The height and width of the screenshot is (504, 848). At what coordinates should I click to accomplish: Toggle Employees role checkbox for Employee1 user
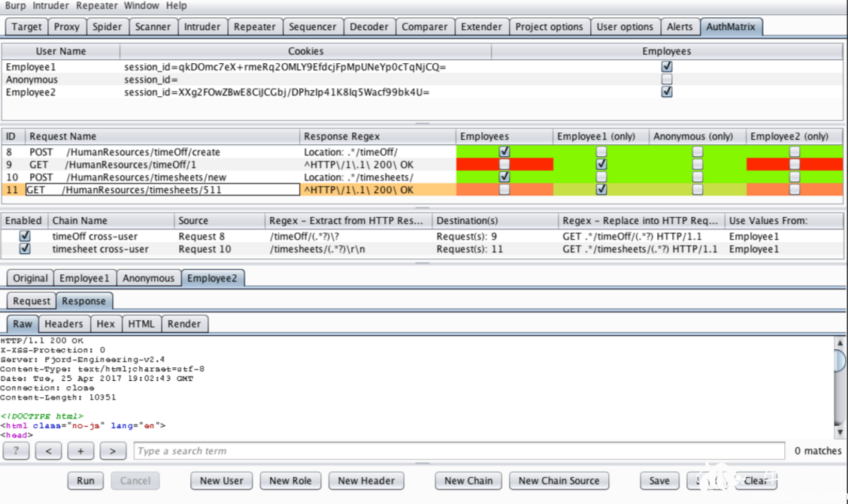[667, 66]
